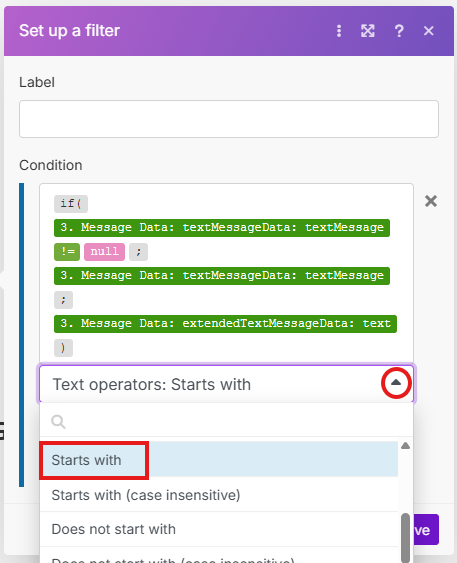This screenshot has height=563, width=457.
Task: Click the scroll-up arrow in operator list
Action: 405,446
